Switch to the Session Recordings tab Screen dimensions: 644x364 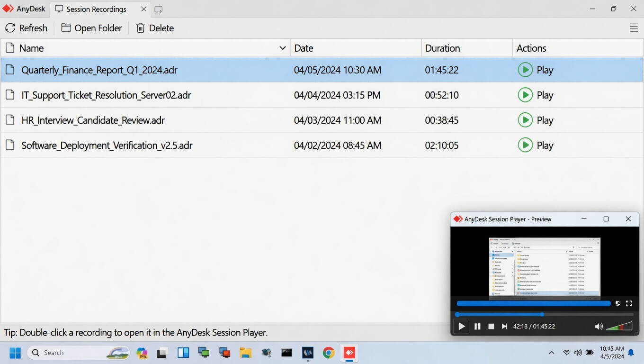coord(96,9)
